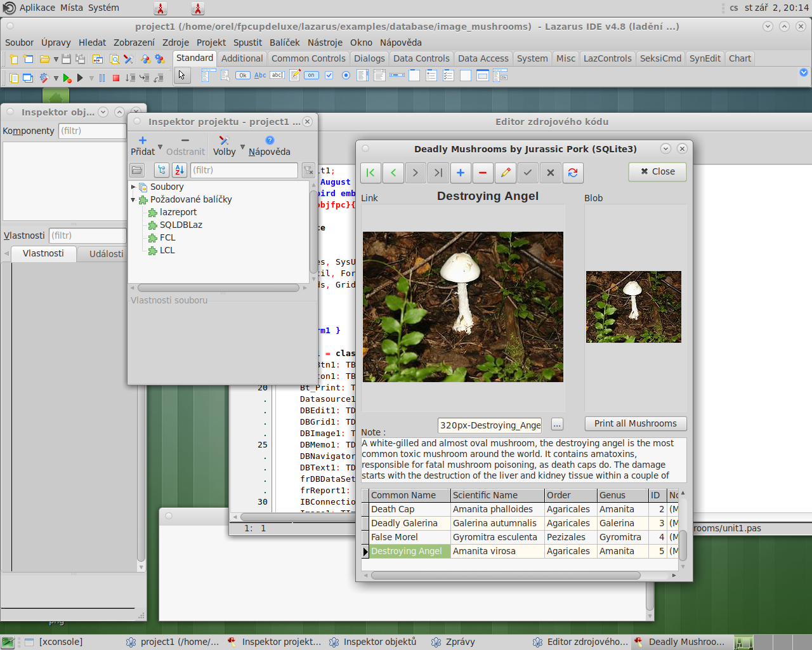Image resolution: width=812 pixels, height=650 pixels.
Task: Click the New Form toolbar icon
Action: click(29, 59)
